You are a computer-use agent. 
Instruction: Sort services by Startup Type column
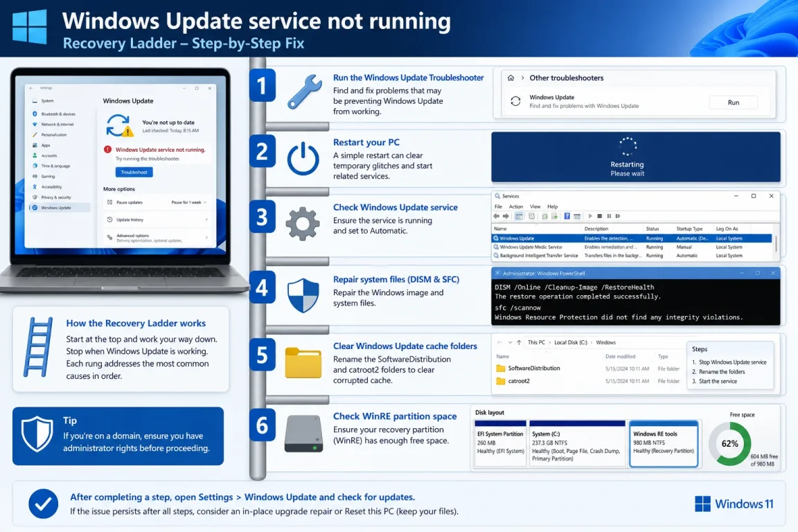click(690, 229)
